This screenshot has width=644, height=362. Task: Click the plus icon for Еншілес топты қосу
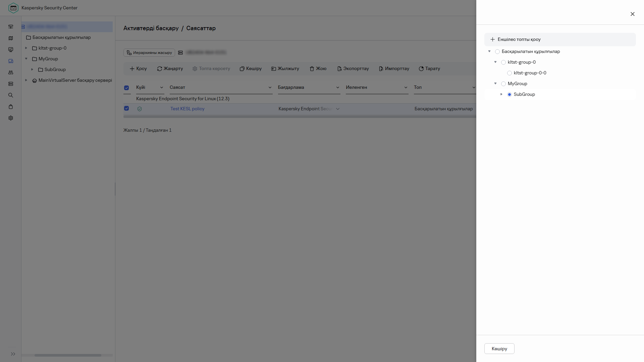coord(492,40)
